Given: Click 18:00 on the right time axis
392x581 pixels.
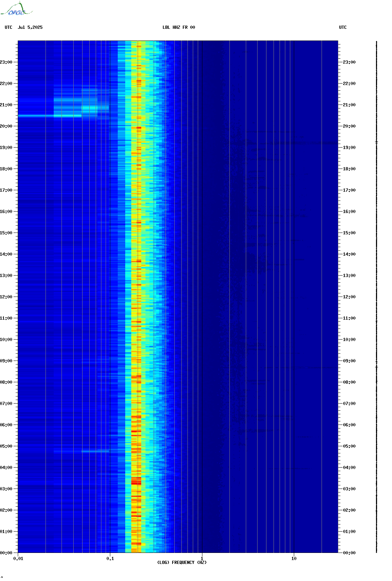Looking at the screenshot, I should point(349,169).
